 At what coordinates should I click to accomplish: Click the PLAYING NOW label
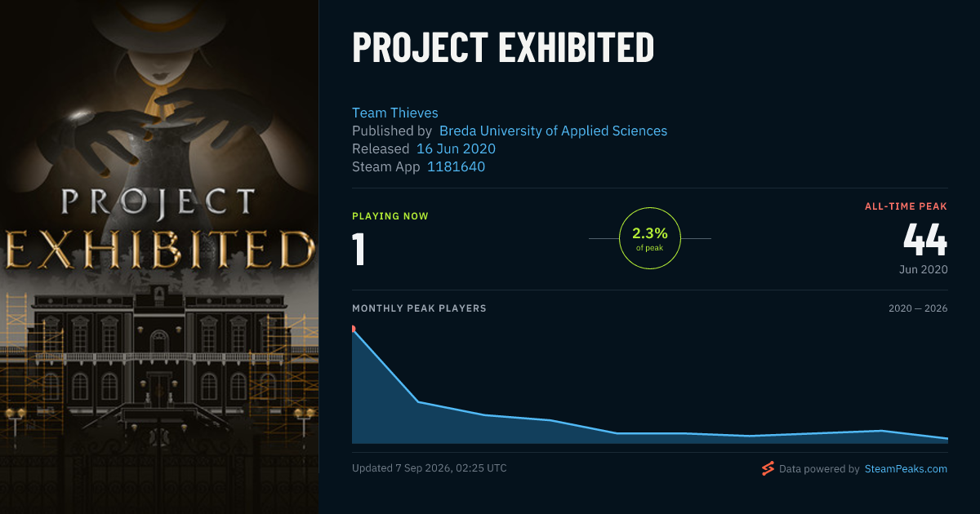coord(390,216)
